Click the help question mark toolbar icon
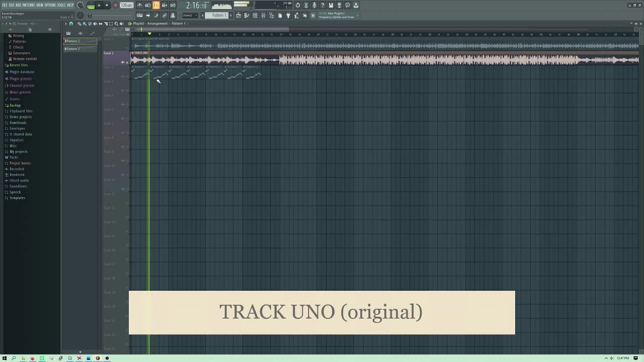644x362 pixels. [x=323, y=5]
